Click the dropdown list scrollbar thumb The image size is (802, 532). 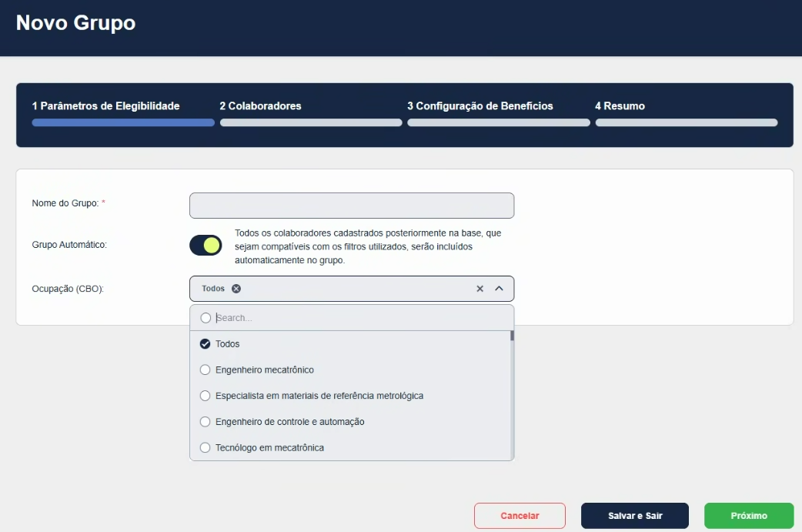[x=512, y=336]
